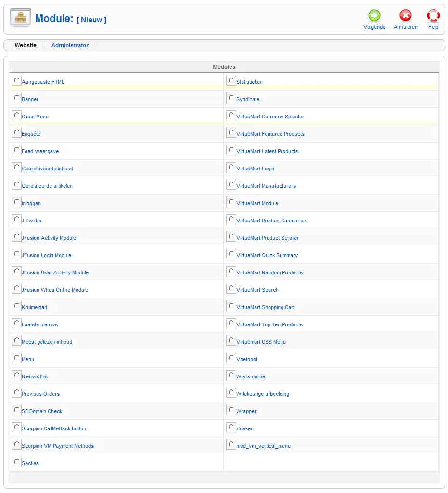The image size is (448, 493).
Task: Select the Aangepaste HTML radio button
Action: (x=17, y=81)
